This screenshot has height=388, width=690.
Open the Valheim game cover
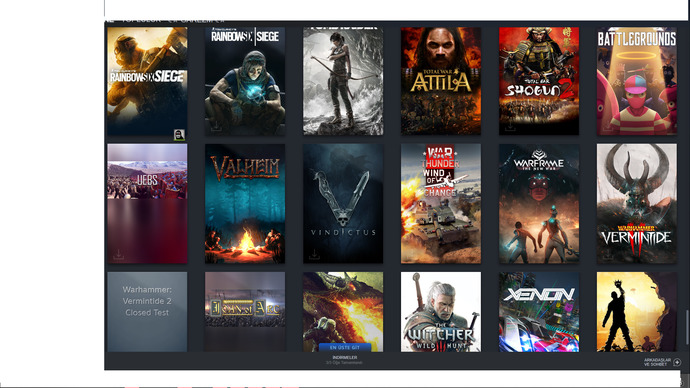click(245, 204)
